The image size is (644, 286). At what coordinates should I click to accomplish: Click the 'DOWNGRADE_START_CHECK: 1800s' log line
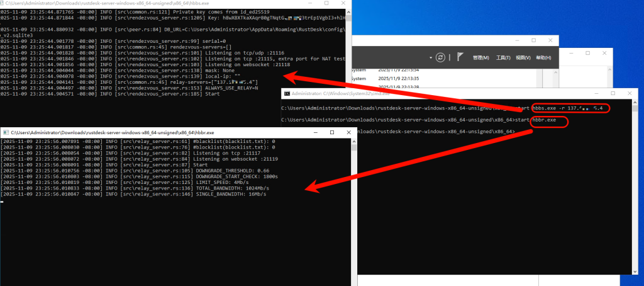[139, 176]
